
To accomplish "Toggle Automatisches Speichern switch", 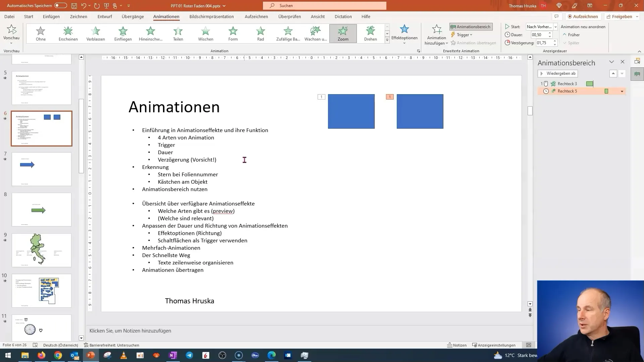I will (60, 5).
